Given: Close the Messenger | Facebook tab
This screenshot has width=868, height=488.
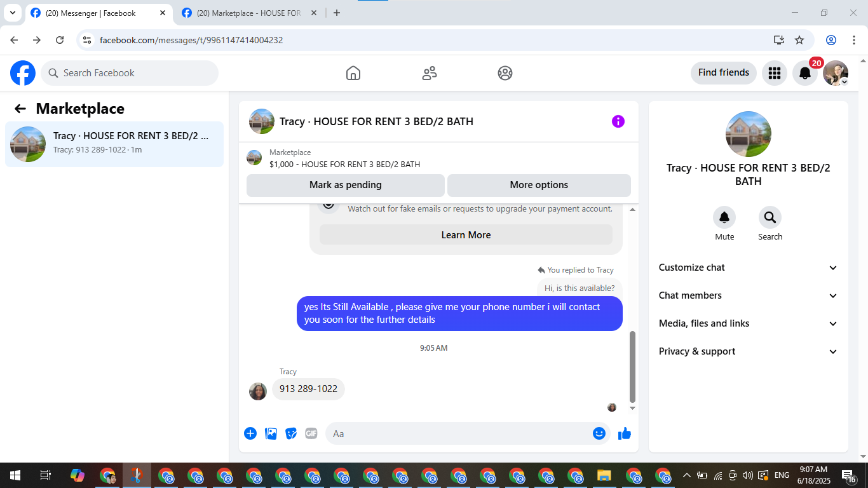Looking at the screenshot, I should [162, 13].
